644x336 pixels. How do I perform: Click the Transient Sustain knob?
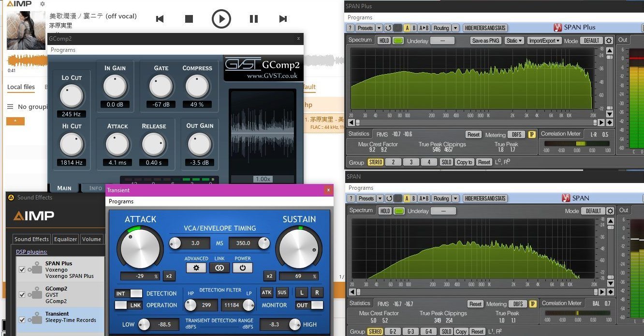(x=299, y=247)
